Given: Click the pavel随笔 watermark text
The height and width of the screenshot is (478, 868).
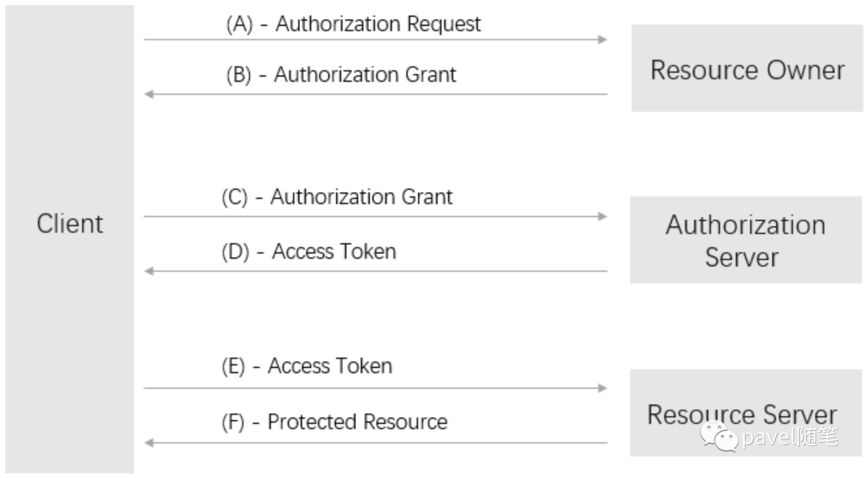Looking at the screenshot, I should click(790, 437).
